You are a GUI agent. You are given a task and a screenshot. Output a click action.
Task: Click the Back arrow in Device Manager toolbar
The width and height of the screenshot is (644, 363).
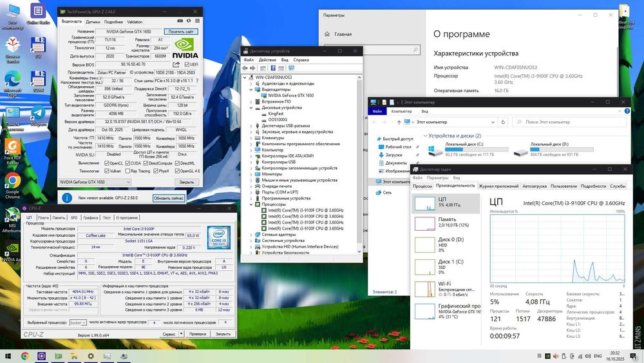(245, 68)
